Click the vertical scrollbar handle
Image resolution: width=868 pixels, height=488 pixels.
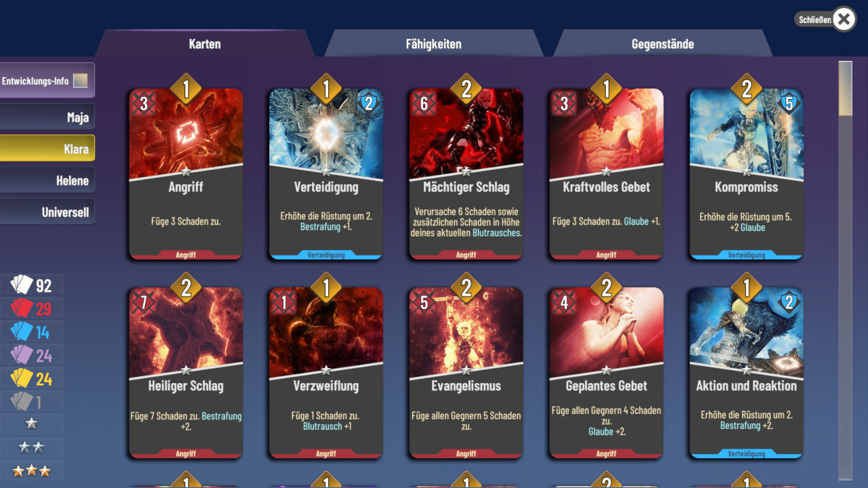pos(845,89)
